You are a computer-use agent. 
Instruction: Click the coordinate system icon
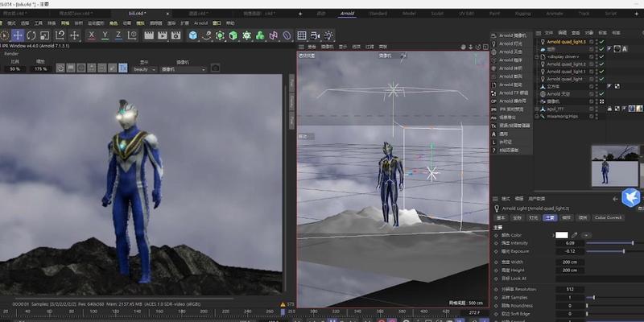pyautogui.click(x=132, y=35)
